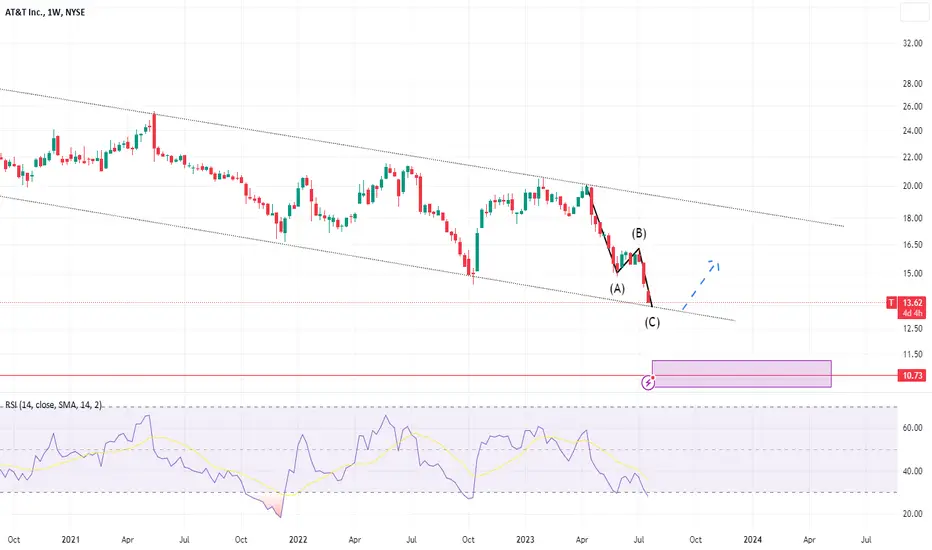Click the red T ticker tag
Screen dimensions: 932x550
pos(891,303)
